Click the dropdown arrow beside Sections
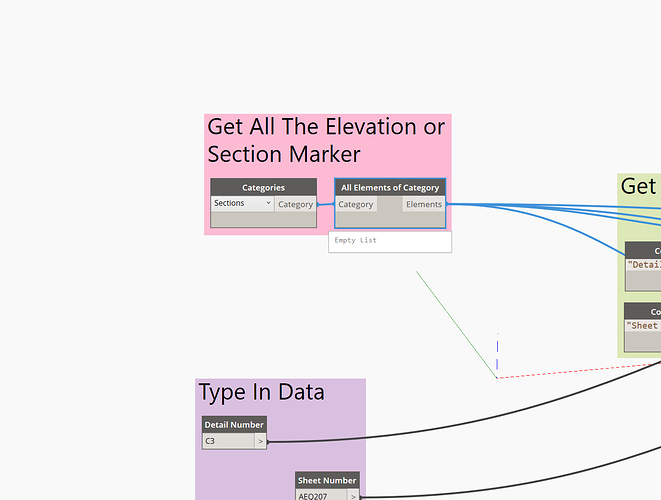661x500 pixels. (x=268, y=203)
